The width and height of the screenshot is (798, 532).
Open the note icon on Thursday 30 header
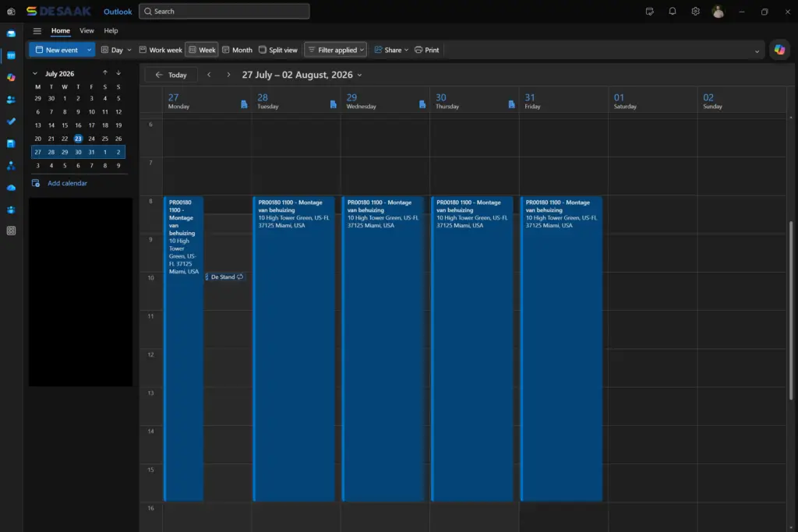[x=511, y=104]
